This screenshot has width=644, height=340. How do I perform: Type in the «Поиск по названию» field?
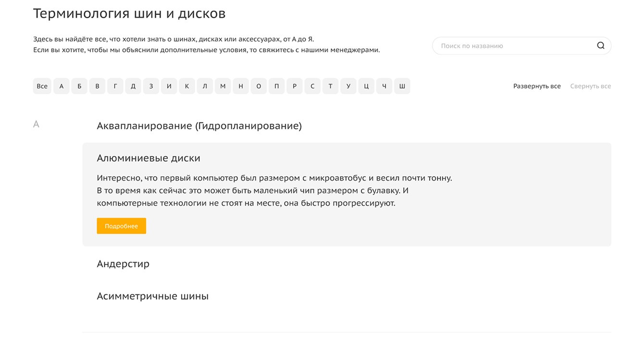(514, 46)
